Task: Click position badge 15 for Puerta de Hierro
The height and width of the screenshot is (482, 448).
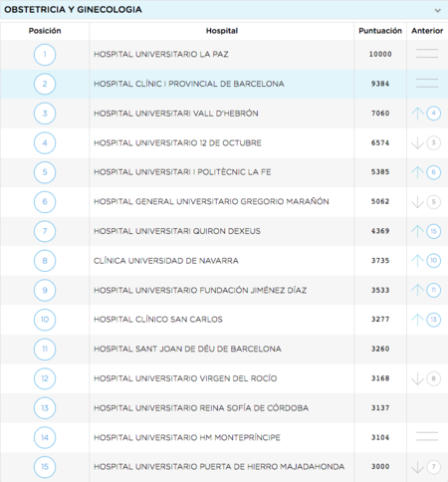Action: 45,467
